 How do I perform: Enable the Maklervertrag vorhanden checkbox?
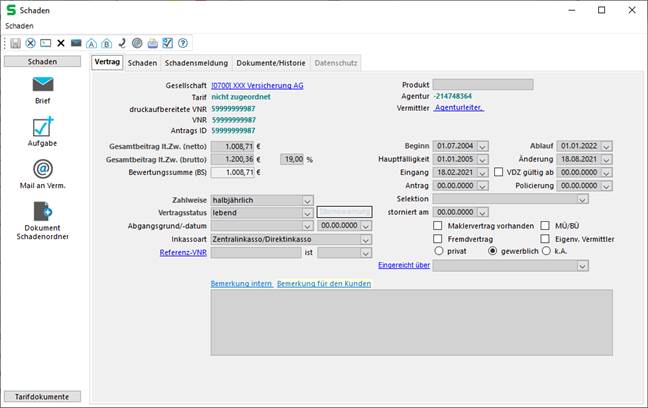coord(438,226)
